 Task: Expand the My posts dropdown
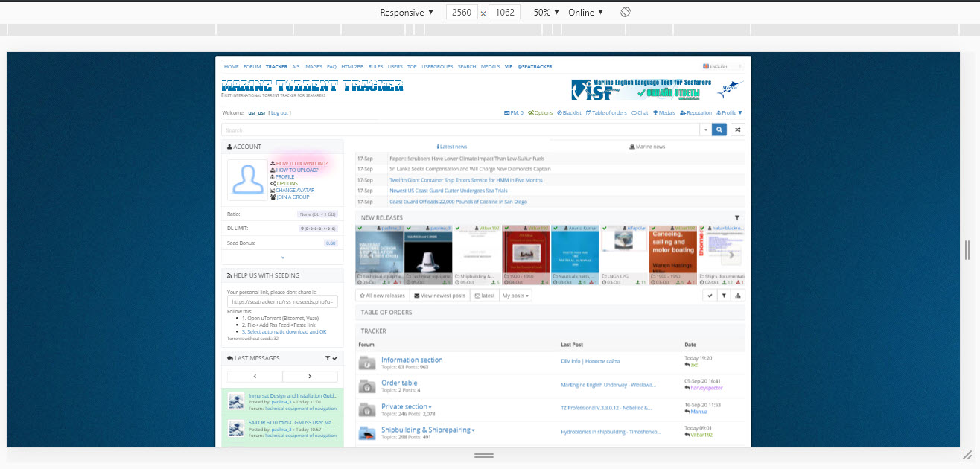(516, 296)
